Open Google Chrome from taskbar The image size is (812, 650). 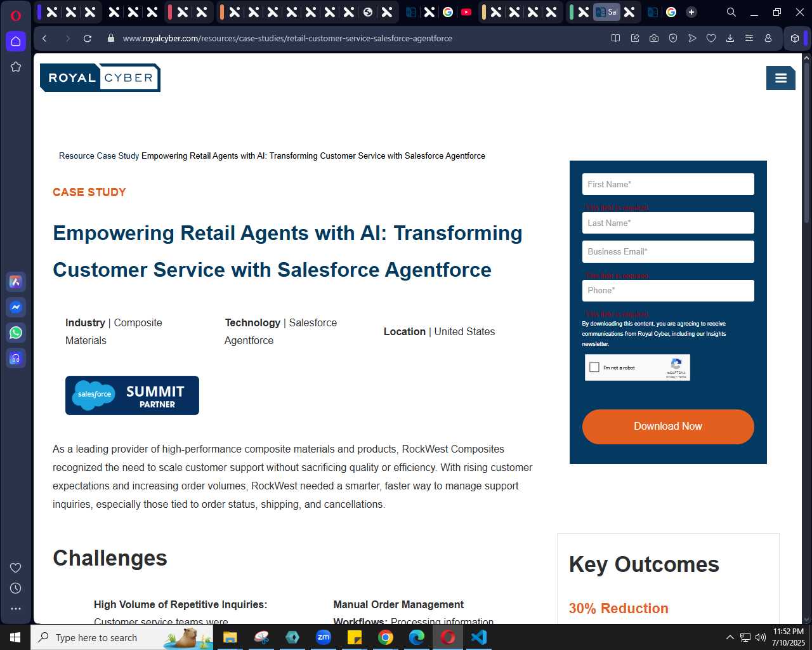[386, 637]
